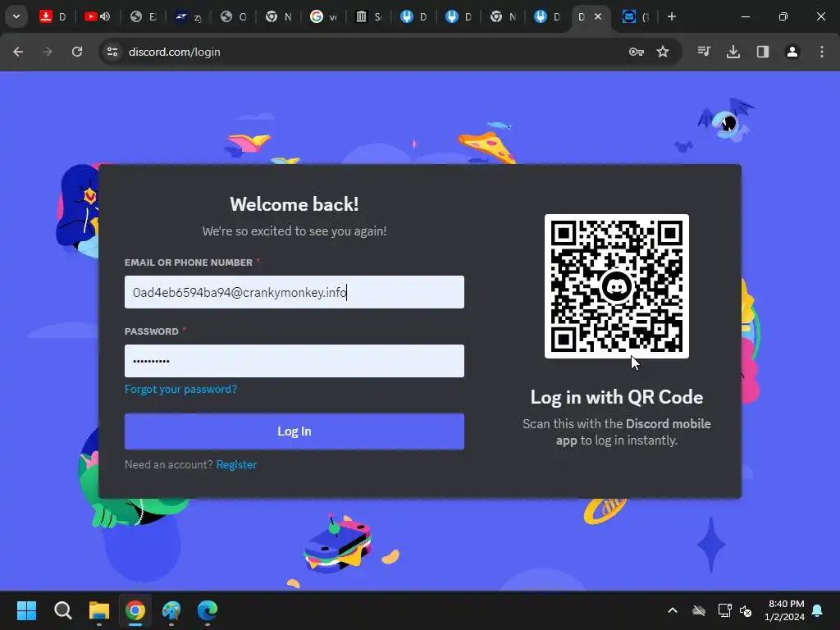840x630 pixels.
Task: Open File Explorer from taskbar
Action: pyautogui.click(x=99, y=610)
